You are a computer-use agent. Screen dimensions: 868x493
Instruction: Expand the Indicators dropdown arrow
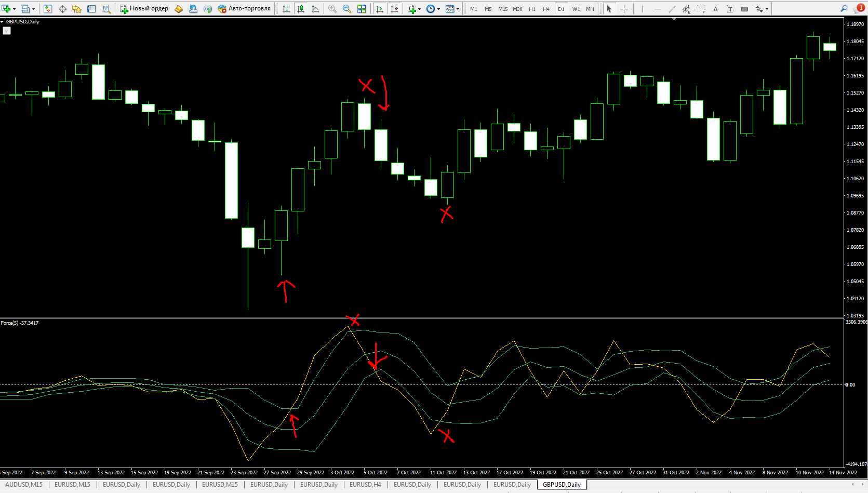[420, 9]
